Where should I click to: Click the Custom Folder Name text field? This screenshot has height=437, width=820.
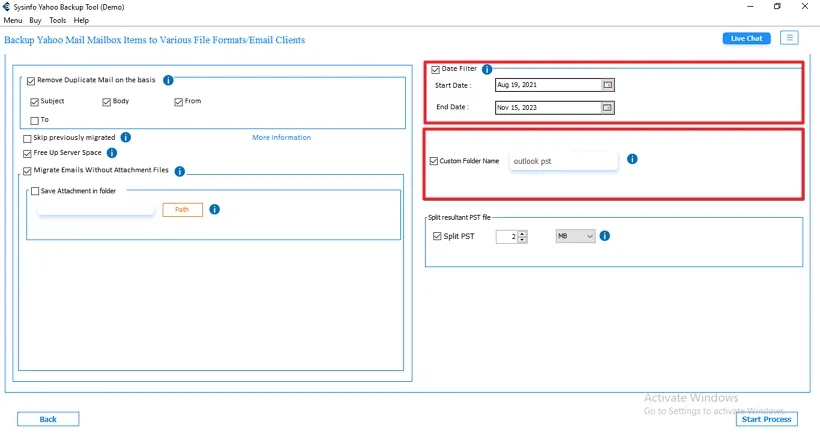(563, 161)
